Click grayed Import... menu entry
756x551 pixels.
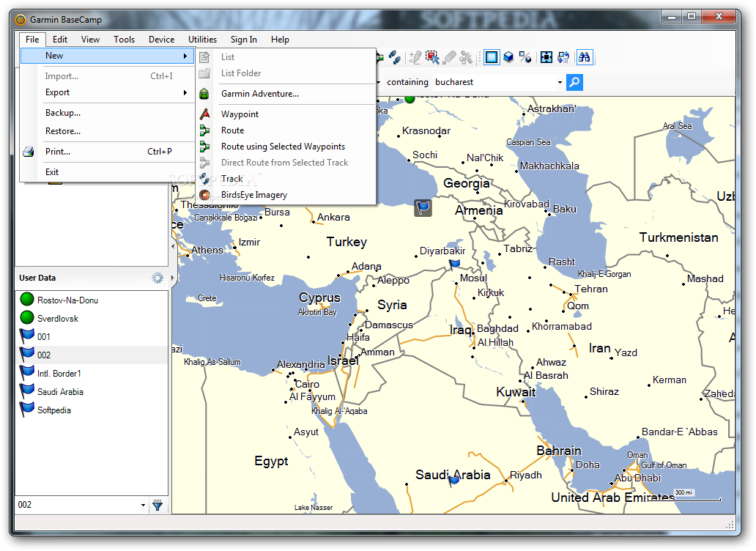107,76
